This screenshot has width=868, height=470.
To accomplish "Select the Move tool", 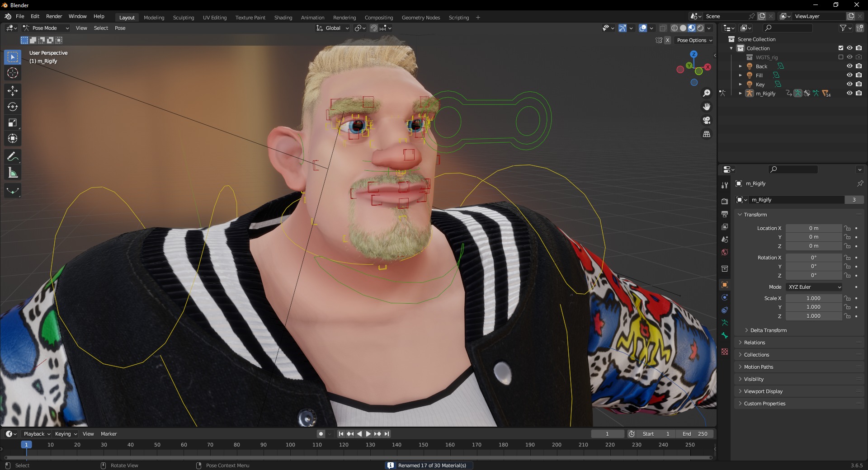I will tap(13, 91).
